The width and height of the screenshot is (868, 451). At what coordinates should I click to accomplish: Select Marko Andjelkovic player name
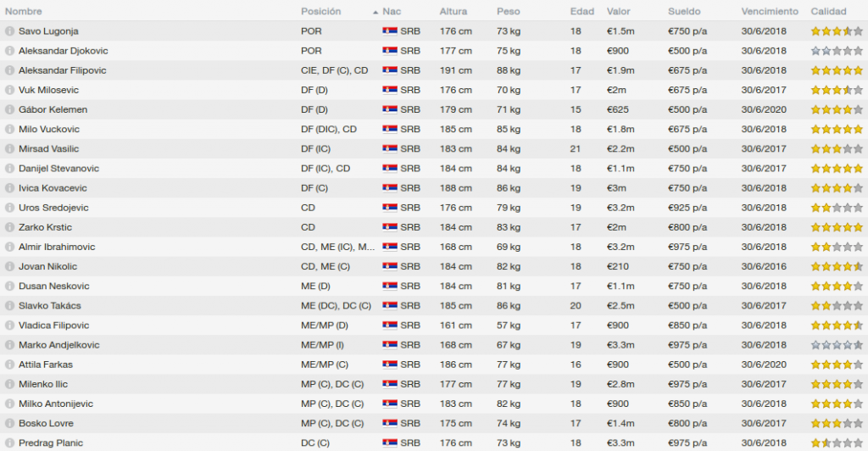coord(58,345)
